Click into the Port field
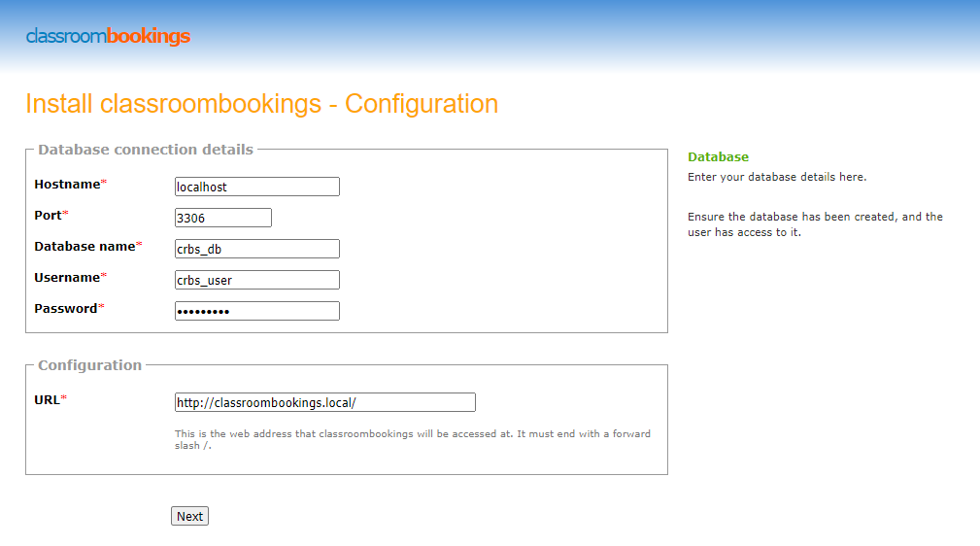The width and height of the screenshot is (980, 546). pos(222,218)
